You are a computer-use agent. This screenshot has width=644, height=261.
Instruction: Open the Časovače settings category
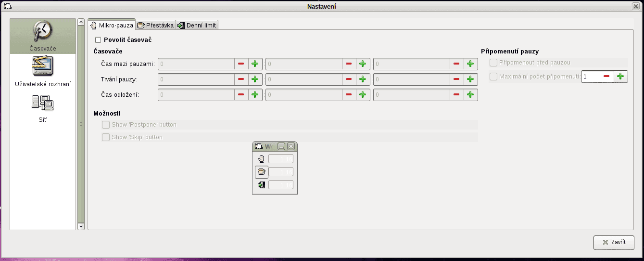click(x=43, y=36)
